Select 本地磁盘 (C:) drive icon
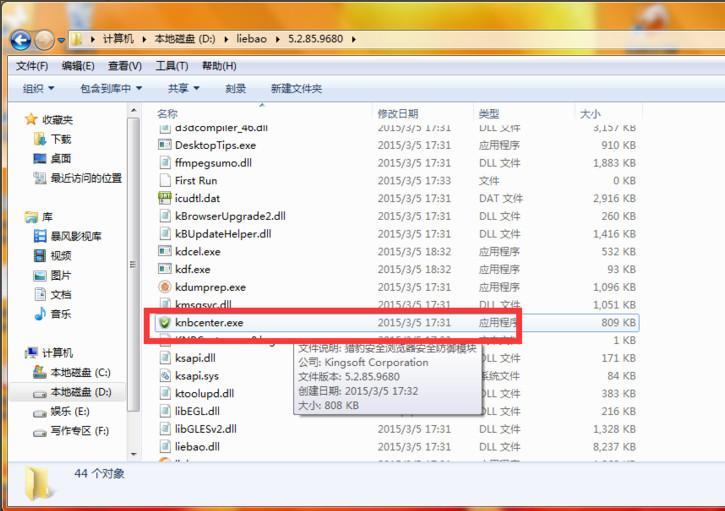 coord(40,373)
